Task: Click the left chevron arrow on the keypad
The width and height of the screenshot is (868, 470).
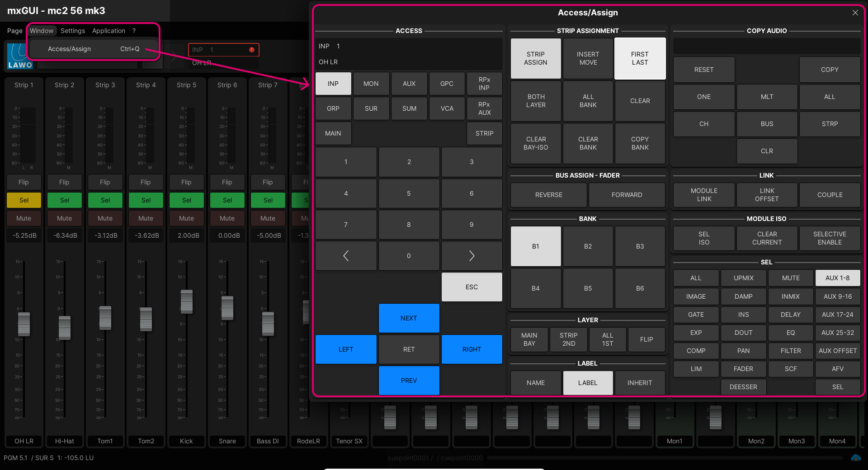Action: 346,256
